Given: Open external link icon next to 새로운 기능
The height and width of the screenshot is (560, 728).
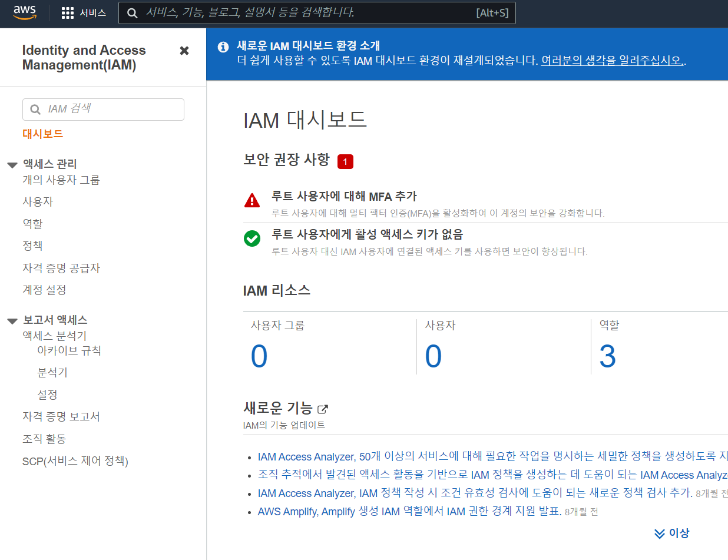Looking at the screenshot, I should pyautogui.click(x=323, y=409).
